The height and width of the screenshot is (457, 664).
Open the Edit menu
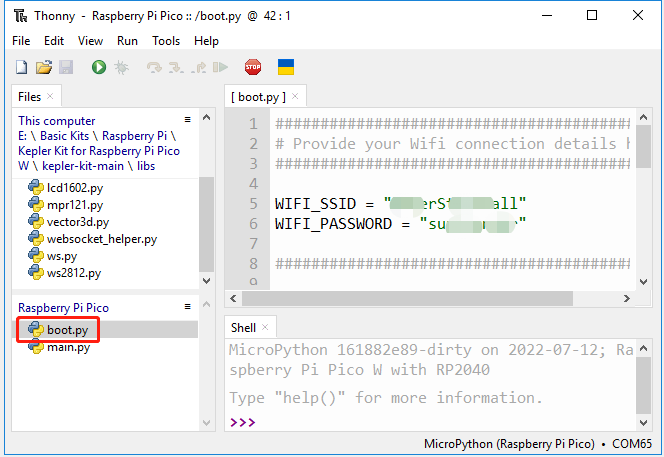[54, 41]
